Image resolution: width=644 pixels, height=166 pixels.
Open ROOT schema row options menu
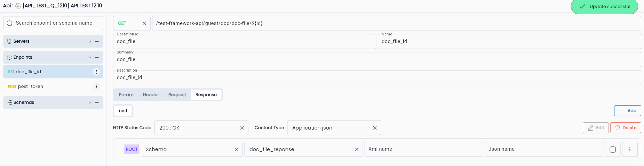pos(630,149)
